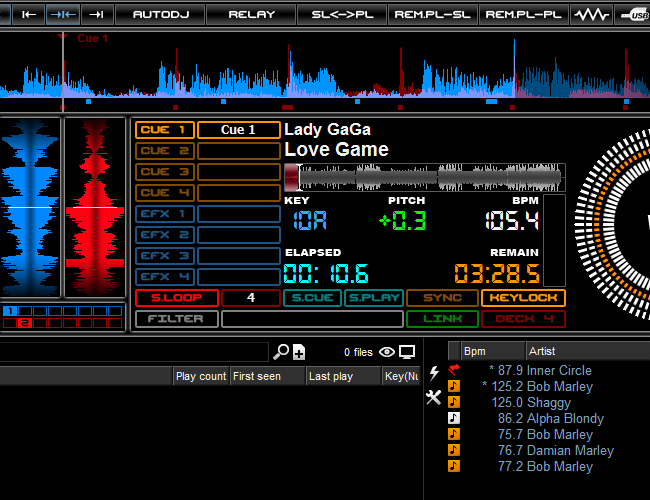Click the FILTER button
The height and width of the screenshot is (500, 650).
point(177,319)
